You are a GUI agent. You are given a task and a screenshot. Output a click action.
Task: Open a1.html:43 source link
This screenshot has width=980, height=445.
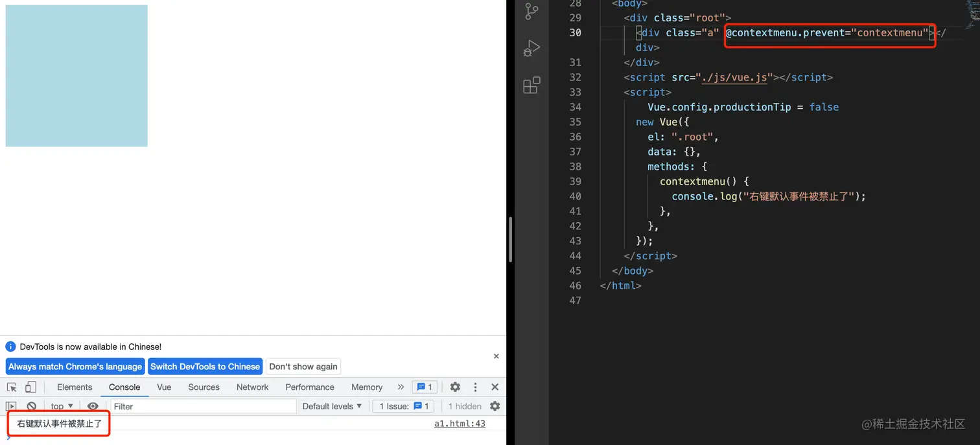pyautogui.click(x=460, y=424)
